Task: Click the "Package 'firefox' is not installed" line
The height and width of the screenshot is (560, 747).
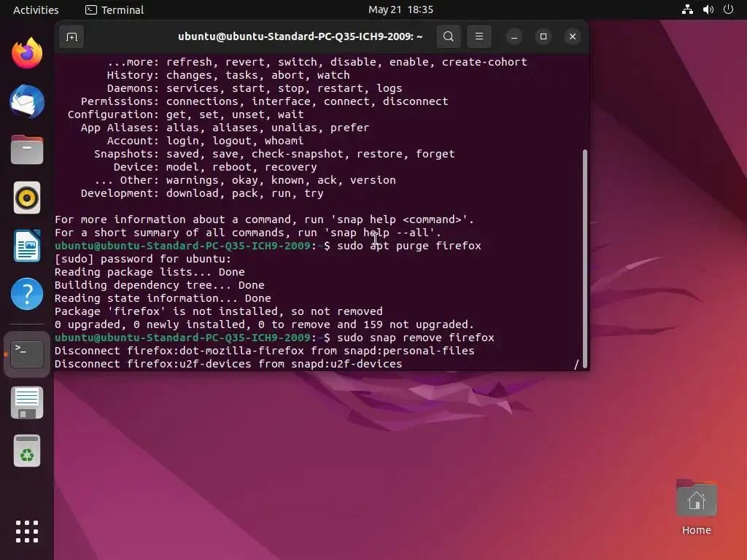Action: pos(218,311)
